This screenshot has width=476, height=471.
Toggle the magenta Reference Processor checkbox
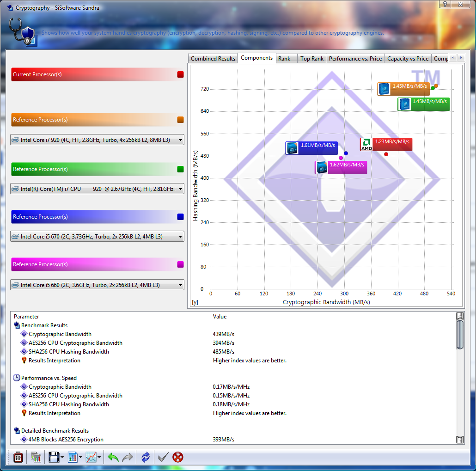tap(180, 264)
